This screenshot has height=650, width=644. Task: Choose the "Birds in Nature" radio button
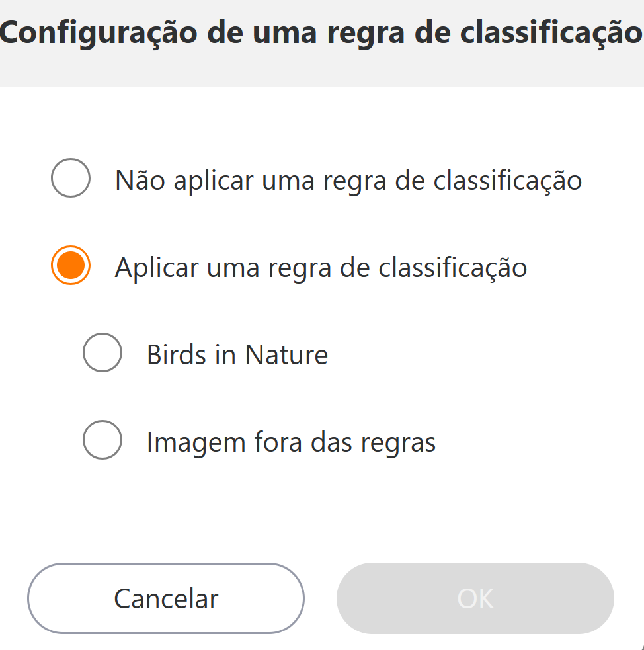pyautogui.click(x=102, y=353)
